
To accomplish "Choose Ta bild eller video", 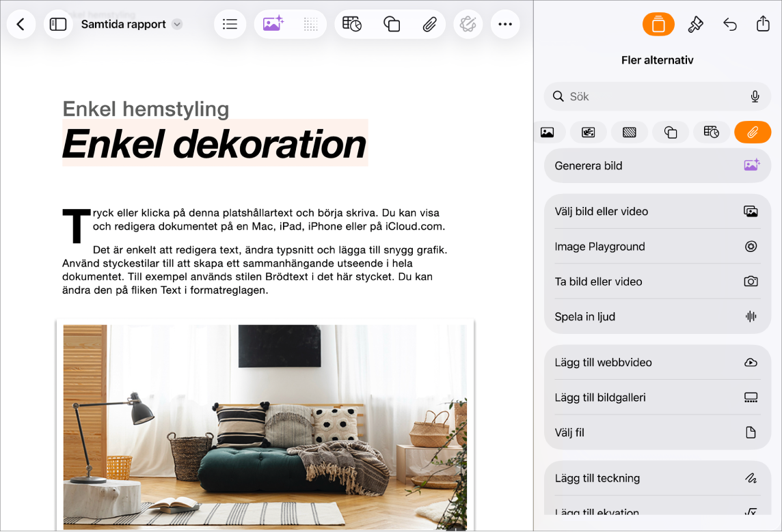I will coord(658,281).
